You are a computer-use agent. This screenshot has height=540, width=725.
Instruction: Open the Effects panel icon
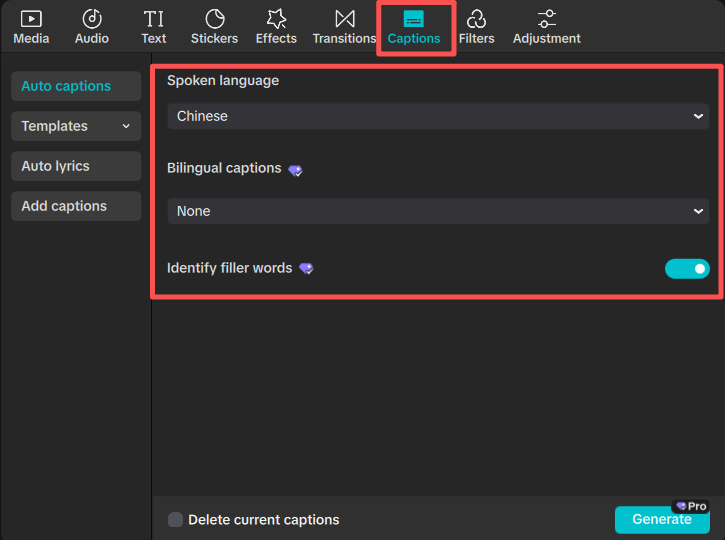[276, 19]
